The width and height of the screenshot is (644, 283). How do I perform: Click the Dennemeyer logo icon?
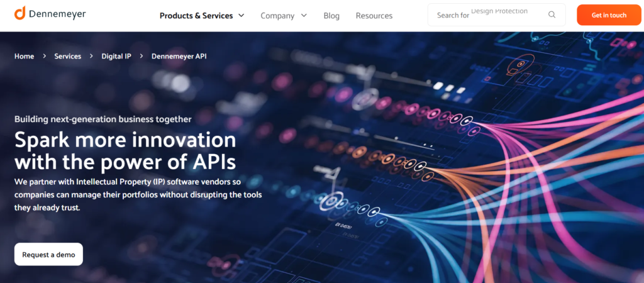pos(20,13)
